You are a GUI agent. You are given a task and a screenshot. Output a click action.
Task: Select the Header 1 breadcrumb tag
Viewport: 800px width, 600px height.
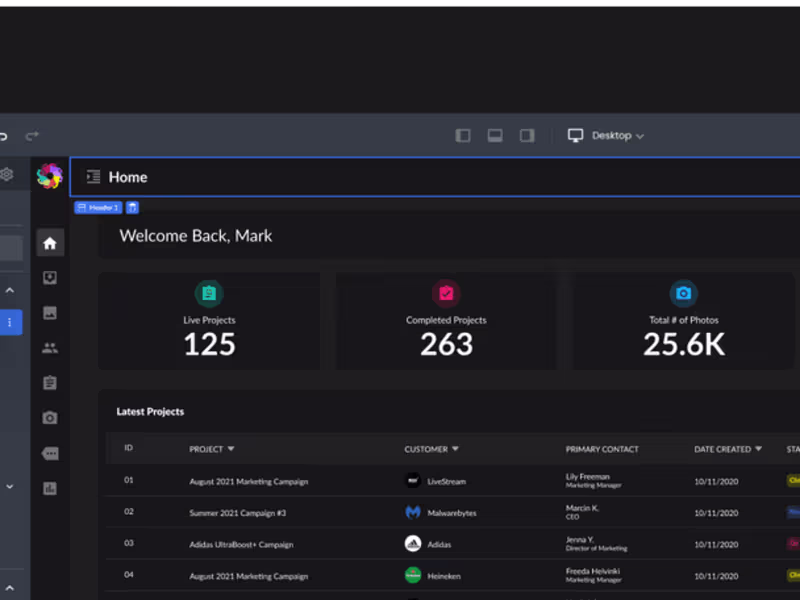pyautogui.click(x=97, y=207)
